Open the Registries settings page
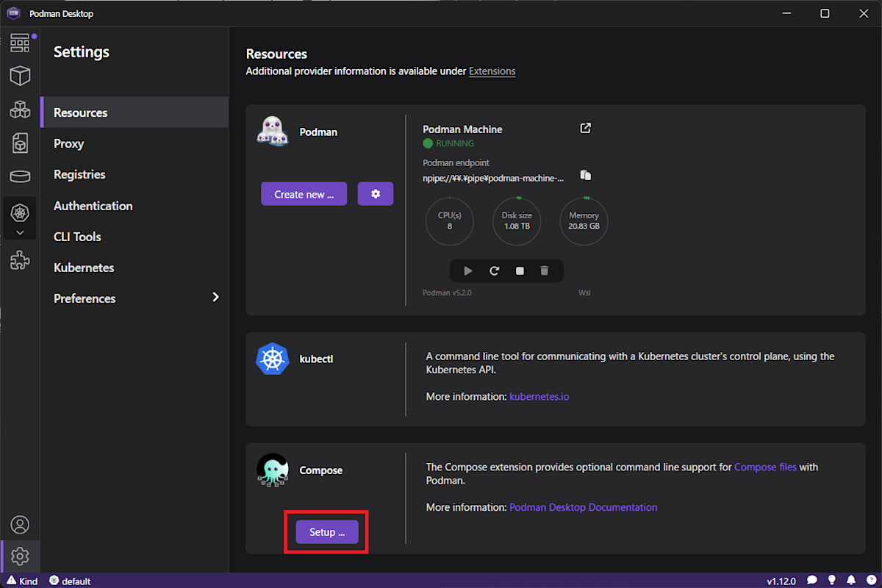The height and width of the screenshot is (588, 882). (x=135, y=174)
